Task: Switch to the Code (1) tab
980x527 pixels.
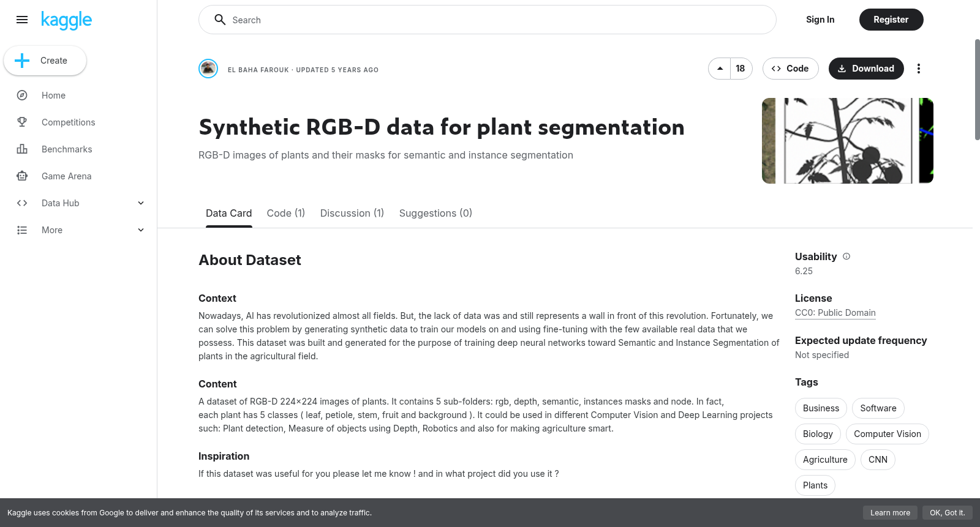Action: pos(286,213)
